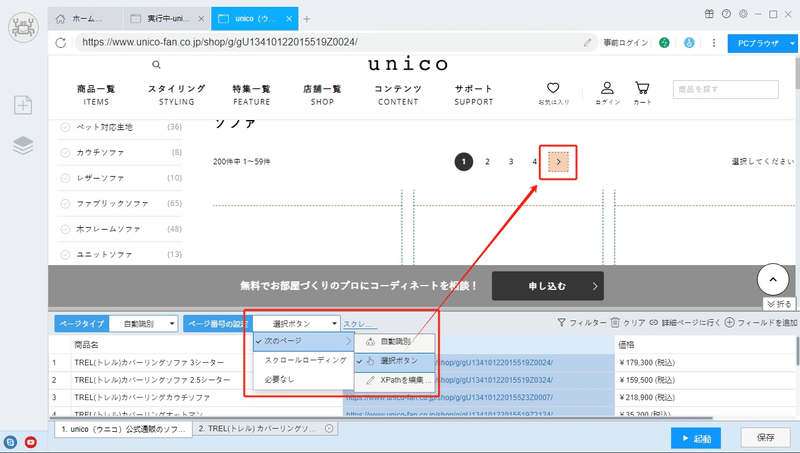
Task: Click the pencil edit icon in URL bar
Action: 588,43
